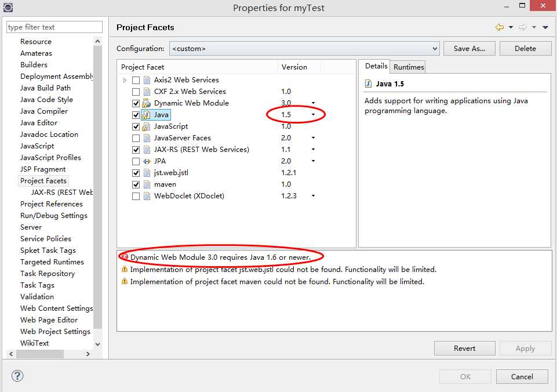
Task: Click the warning icon for jst.web.jstl message
Action: (x=125, y=270)
